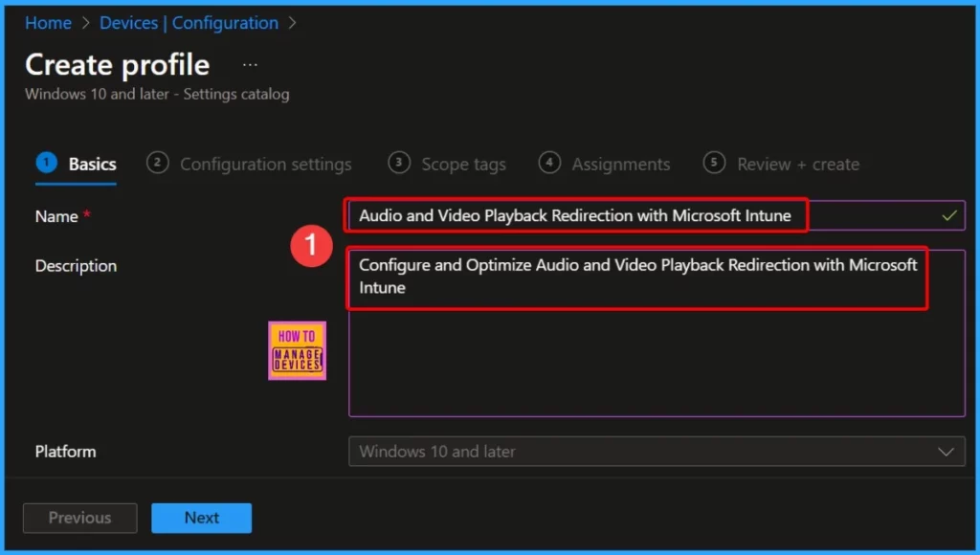Click the green validation checkmark in Name field
980x555 pixels.
pos(949,215)
